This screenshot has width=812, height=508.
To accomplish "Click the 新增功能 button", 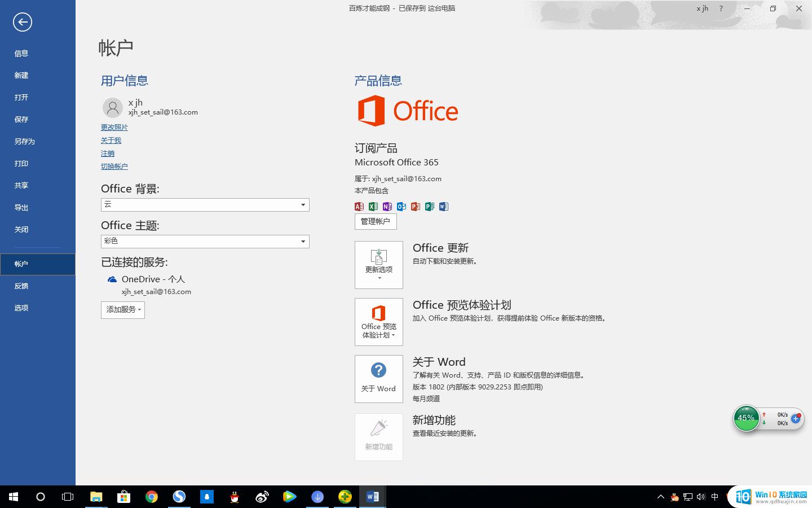I will tap(379, 437).
